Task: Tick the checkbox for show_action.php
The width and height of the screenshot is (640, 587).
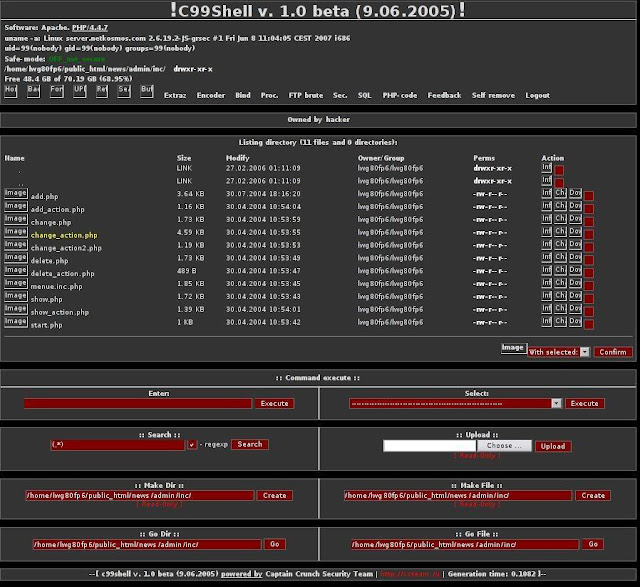Action: pyautogui.click(x=589, y=311)
